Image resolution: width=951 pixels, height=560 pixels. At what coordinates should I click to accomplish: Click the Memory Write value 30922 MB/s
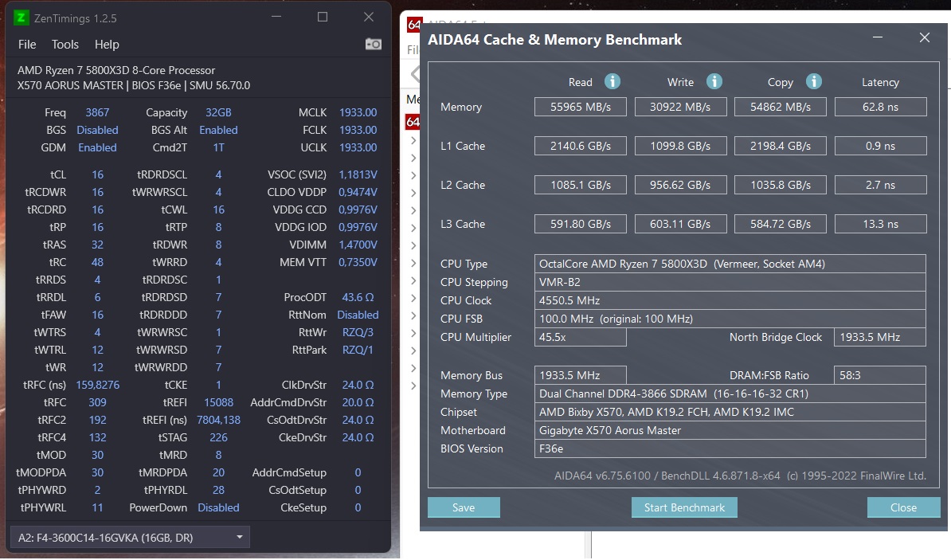pyautogui.click(x=680, y=107)
